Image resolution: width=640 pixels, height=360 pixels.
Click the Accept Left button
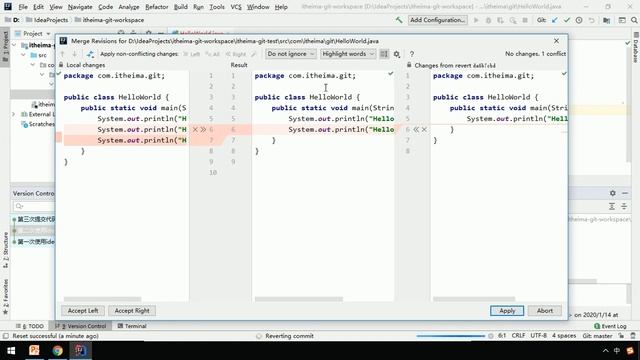pos(83,311)
